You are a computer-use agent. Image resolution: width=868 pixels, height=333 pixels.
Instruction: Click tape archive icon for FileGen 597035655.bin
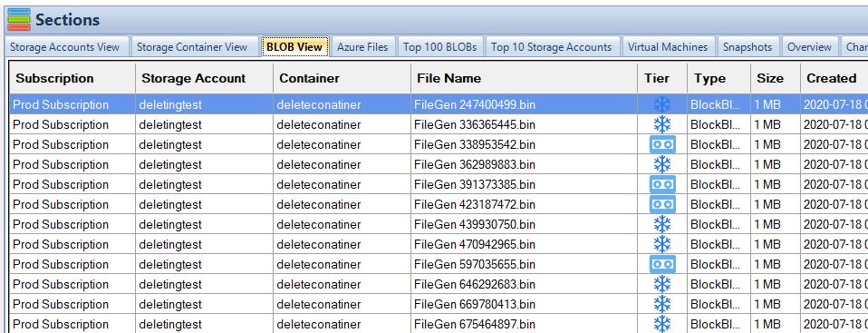click(662, 264)
